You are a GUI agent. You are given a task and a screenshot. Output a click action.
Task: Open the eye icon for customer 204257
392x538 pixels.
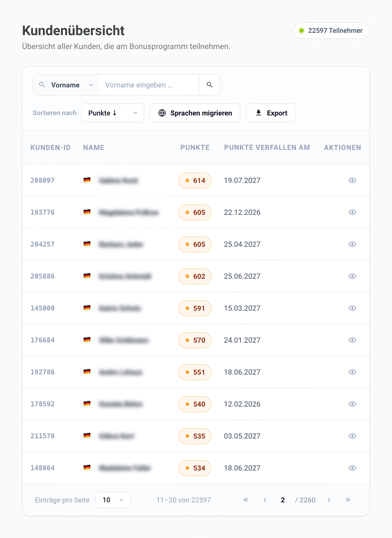click(x=352, y=244)
